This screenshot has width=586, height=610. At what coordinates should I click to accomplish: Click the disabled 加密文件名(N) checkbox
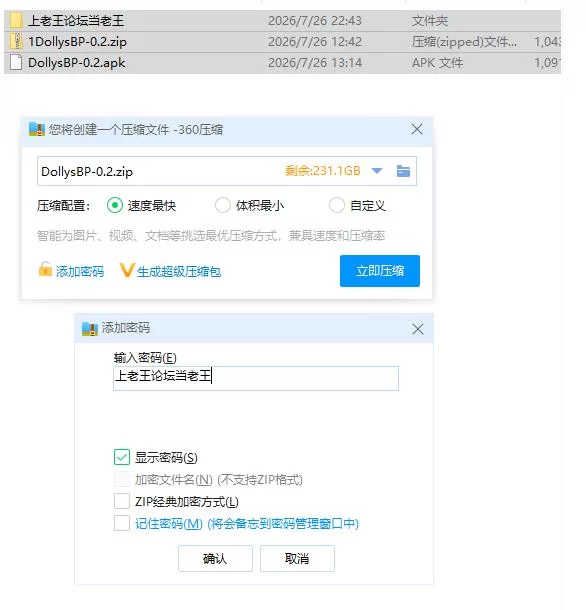[x=122, y=479]
